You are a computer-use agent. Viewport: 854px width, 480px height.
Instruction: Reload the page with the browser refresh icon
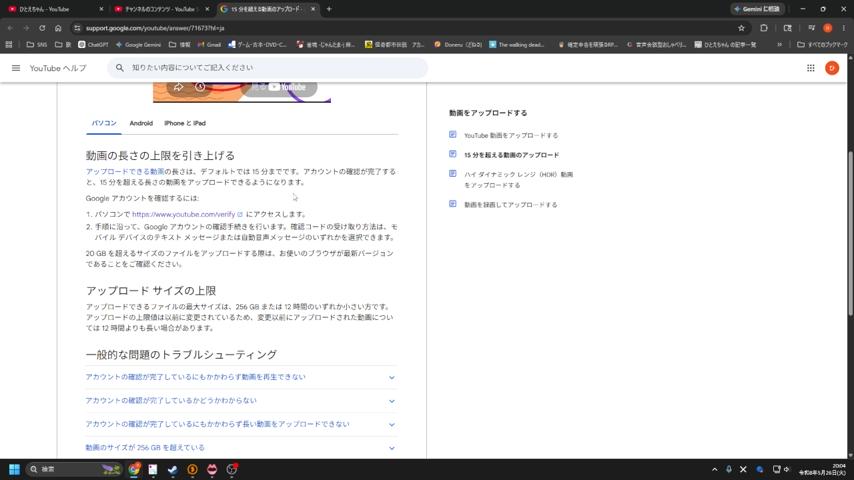pyautogui.click(x=42, y=28)
